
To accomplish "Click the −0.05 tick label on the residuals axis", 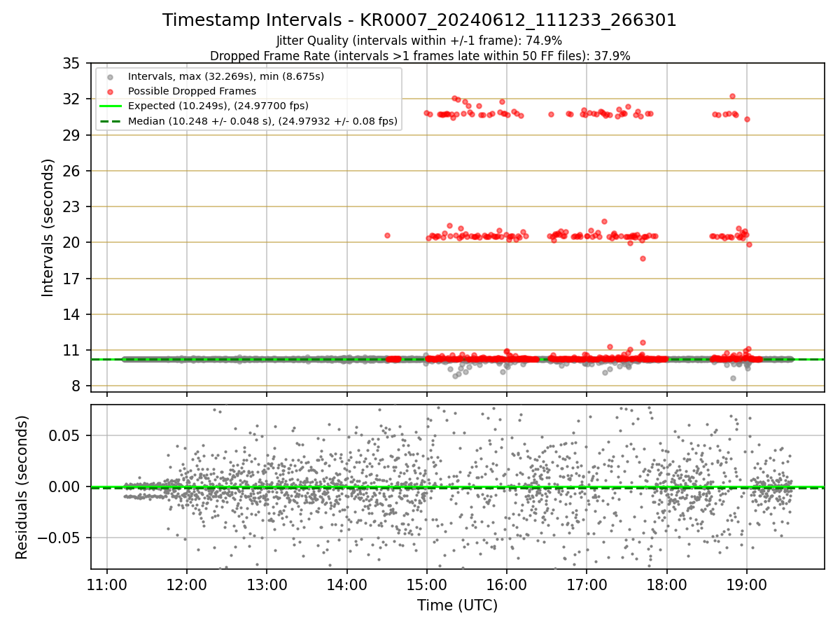I will [x=60, y=538].
